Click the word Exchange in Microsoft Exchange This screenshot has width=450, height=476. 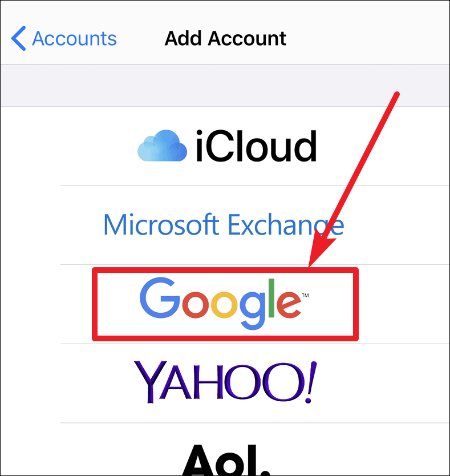pos(286,225)
